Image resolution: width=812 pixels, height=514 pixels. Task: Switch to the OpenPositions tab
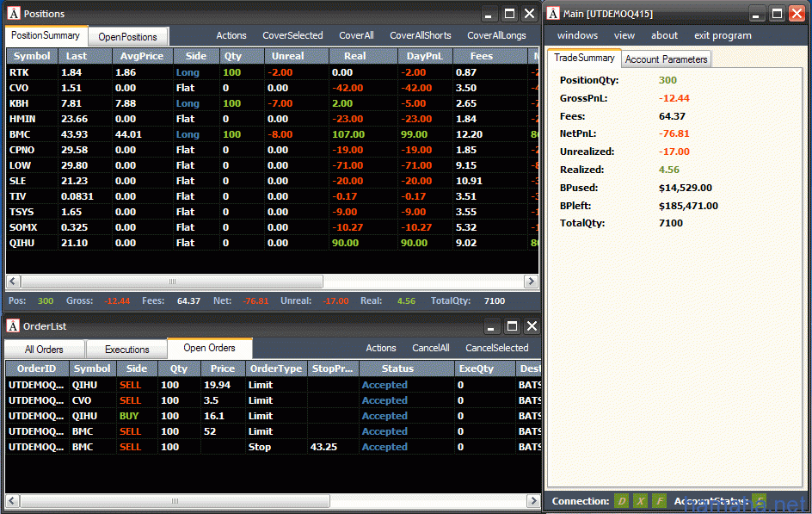click(127, 37)
